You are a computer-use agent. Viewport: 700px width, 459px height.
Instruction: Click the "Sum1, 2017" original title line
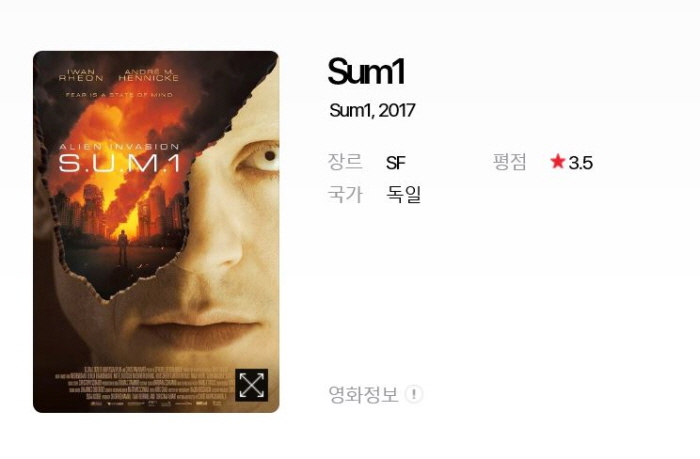[372, 110]
